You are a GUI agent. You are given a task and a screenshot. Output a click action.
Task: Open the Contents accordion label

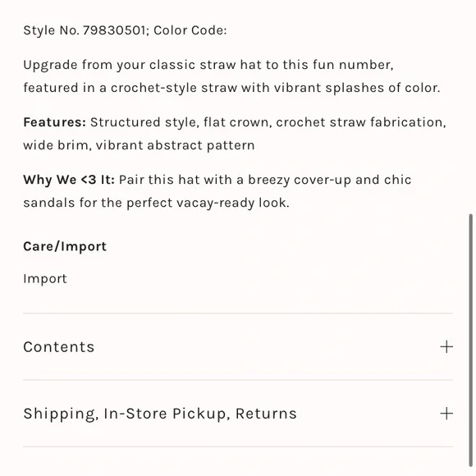click(x=59, y=346)
